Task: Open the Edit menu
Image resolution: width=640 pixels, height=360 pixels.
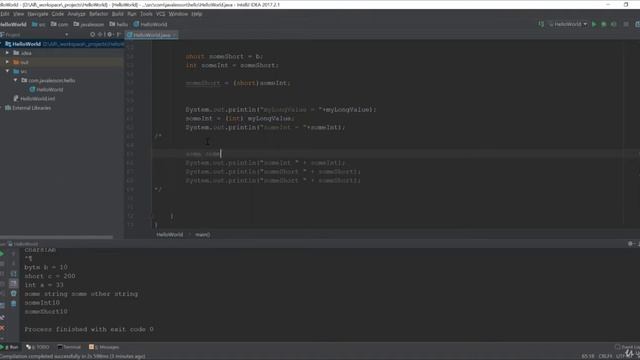Action: click(x=4, y=14)
